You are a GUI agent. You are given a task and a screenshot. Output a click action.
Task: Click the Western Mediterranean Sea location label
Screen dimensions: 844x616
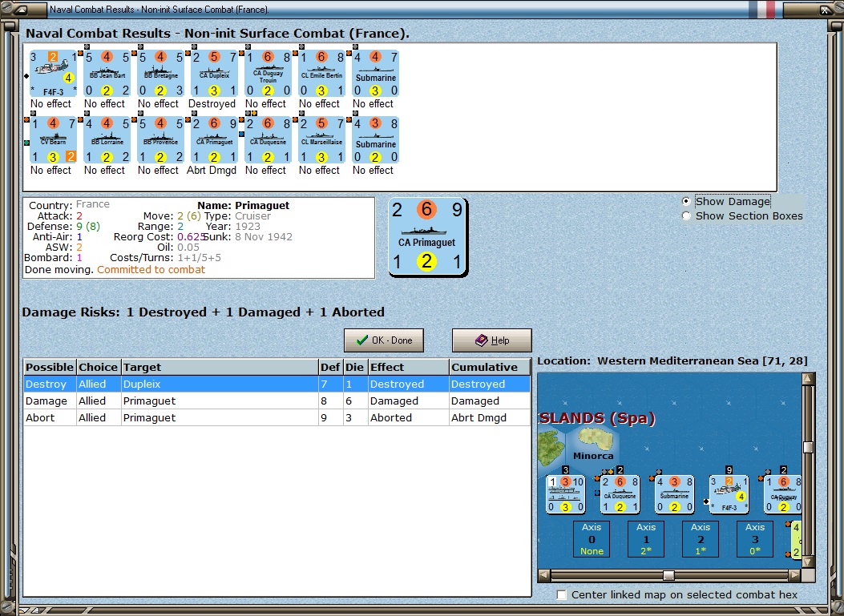click(672, 361)
